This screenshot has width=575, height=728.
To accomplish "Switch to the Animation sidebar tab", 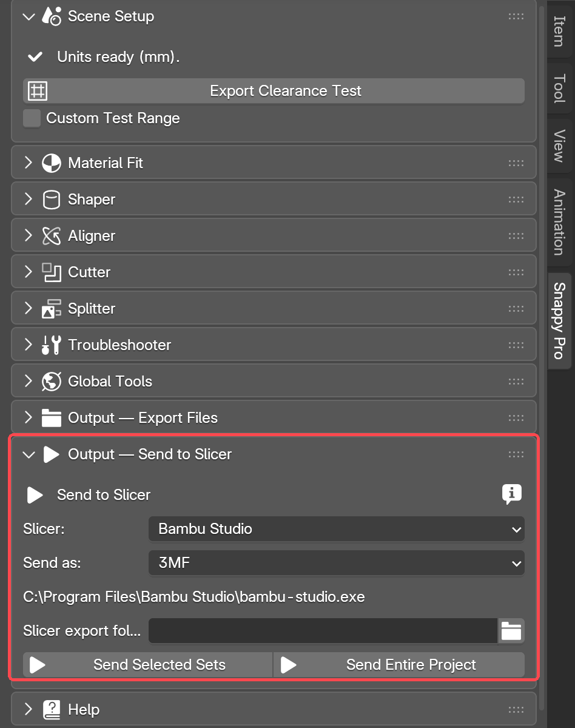I will click(x=559, y=222).
